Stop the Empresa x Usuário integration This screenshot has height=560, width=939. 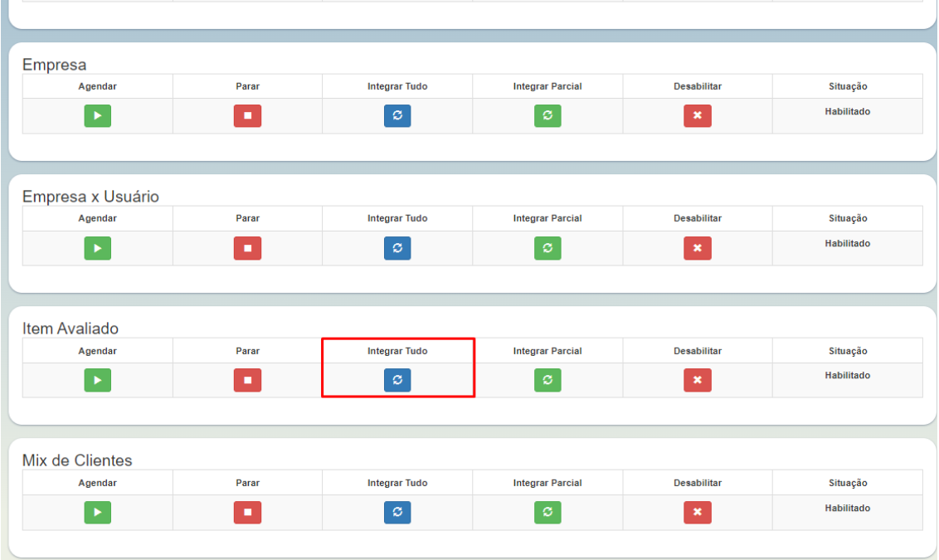(x=247, y=248)
